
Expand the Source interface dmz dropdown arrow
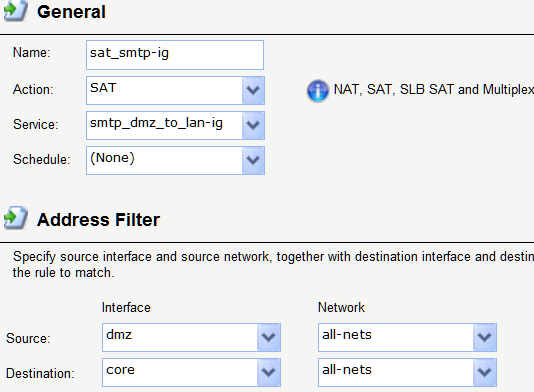[x=269, y=337]
